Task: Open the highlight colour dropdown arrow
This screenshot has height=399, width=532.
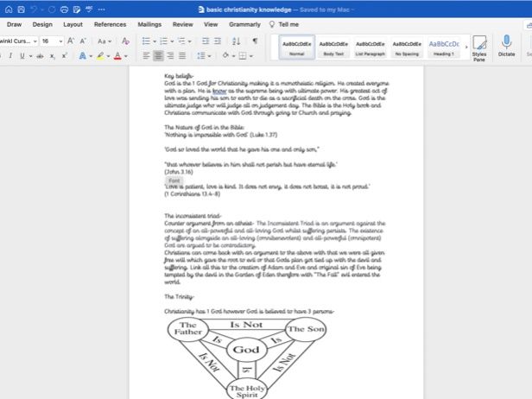Action: [109, 56]
